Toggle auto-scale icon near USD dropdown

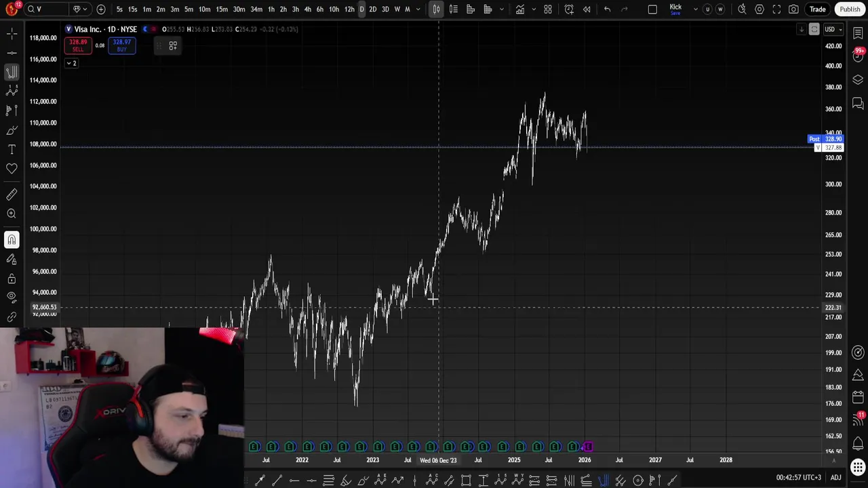coord(814,29)
